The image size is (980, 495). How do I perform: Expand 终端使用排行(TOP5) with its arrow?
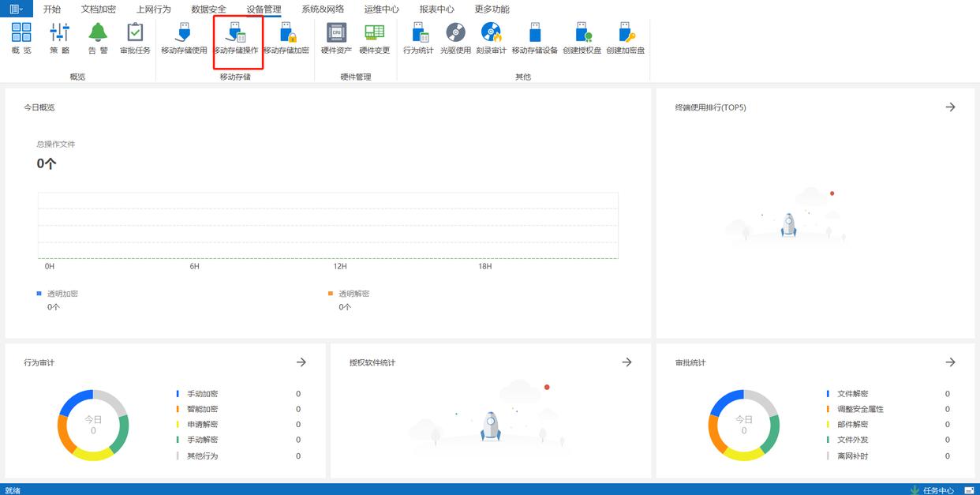(950, 107)
